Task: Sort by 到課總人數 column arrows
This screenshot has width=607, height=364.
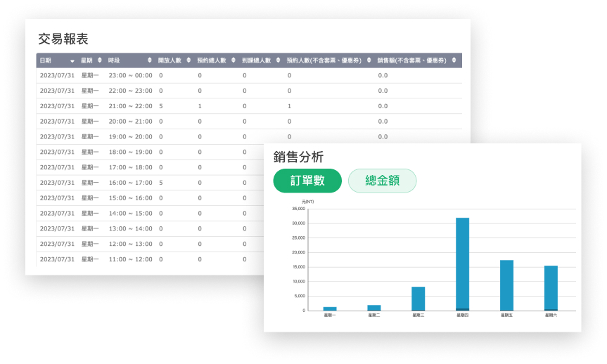Action: (x=278, y=60)
